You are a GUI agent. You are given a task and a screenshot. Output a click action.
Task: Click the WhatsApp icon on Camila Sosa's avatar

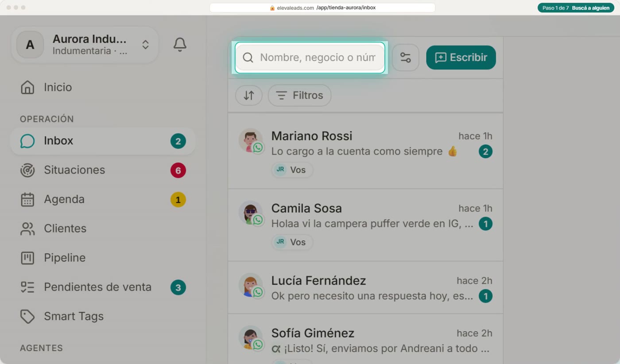pyautogui.click(x=258, y=220)
